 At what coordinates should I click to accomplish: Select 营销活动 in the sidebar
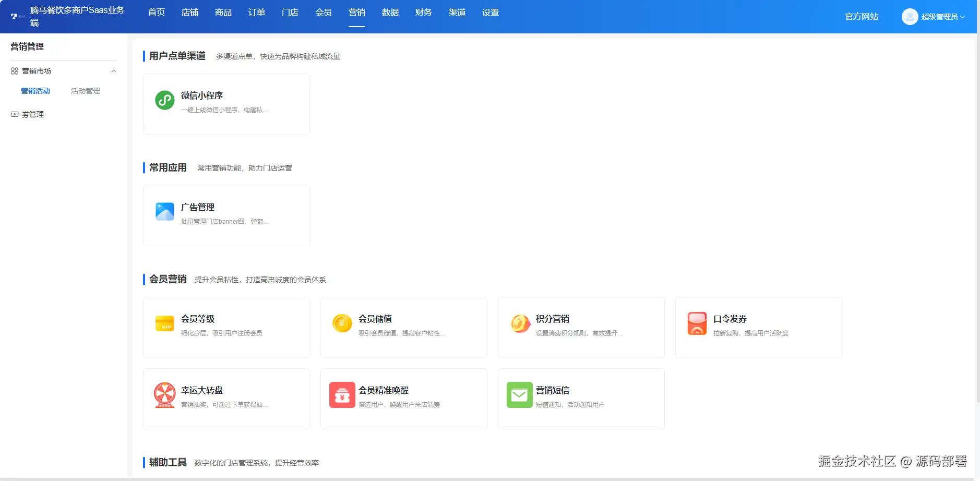click(x=35, y=91)
